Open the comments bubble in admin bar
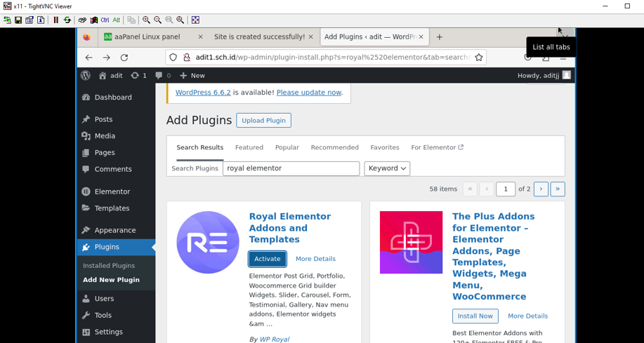This screenshot has width=644, height=343. tap(163, 76)
